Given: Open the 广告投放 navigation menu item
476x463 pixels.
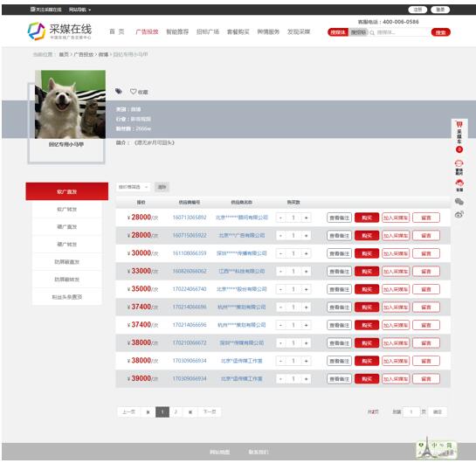Looking at the screenshot, I should [x=147, y=31].
